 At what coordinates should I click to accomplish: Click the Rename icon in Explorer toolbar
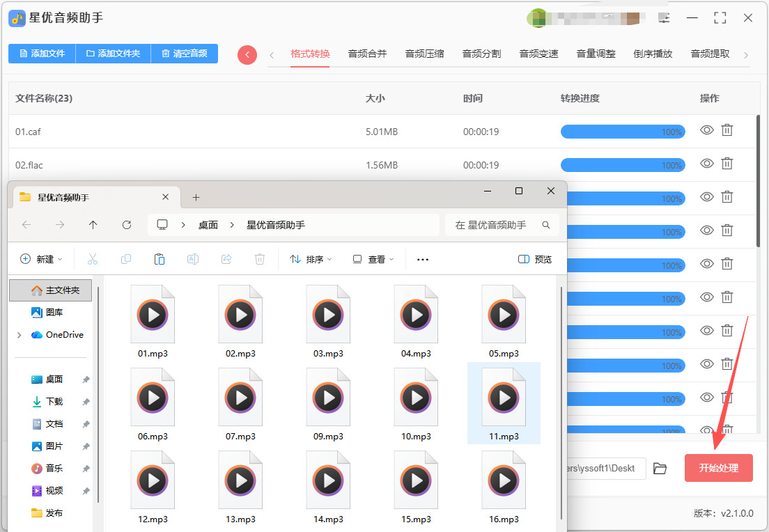tap(193, 259)
